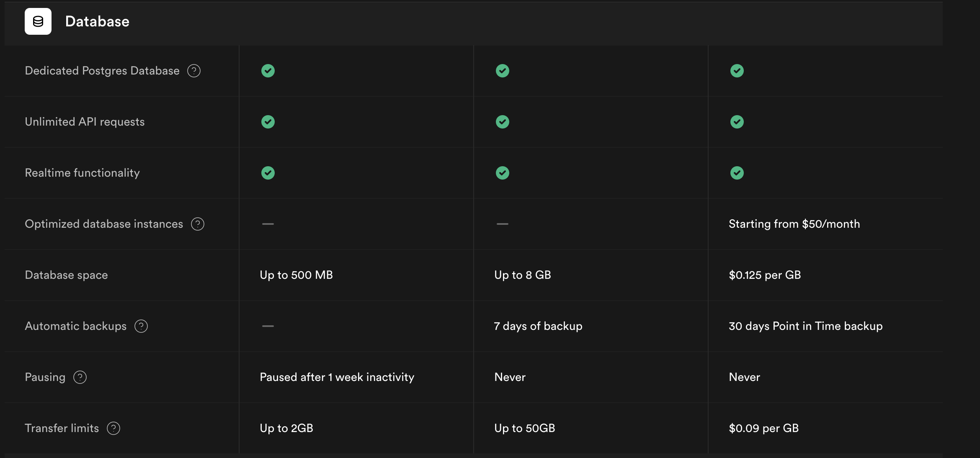Click first-column dash for Optimized database instances
Screen dimensions: 980x458
coord(268,224)
